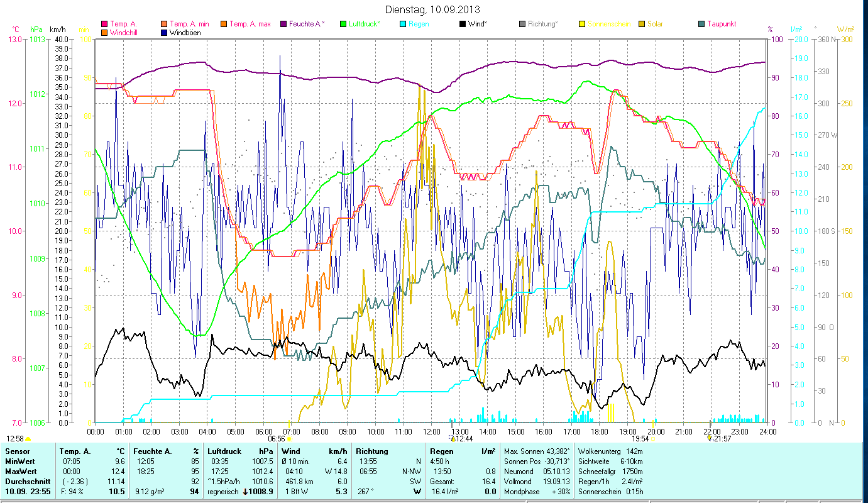The image size is (868, 503).
Task: Click the regnerisch forecast text
Action: [224, 492]
